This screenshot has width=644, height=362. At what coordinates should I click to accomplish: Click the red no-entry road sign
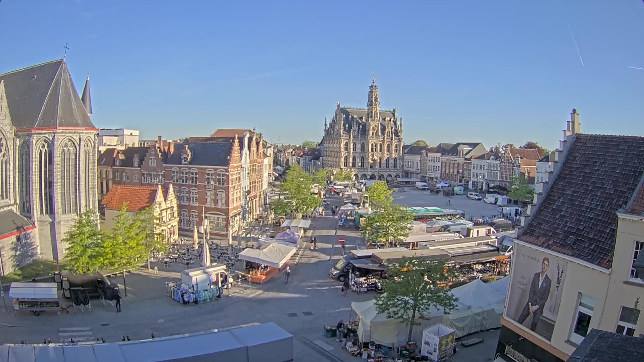pyautogui.click(x=341, y=240)
